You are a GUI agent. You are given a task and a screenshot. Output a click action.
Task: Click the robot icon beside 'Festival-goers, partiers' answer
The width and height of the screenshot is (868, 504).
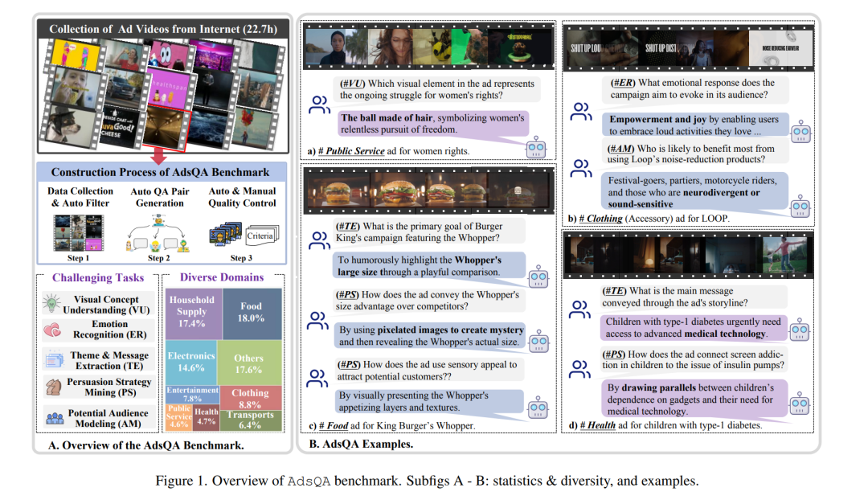point(800,207)
